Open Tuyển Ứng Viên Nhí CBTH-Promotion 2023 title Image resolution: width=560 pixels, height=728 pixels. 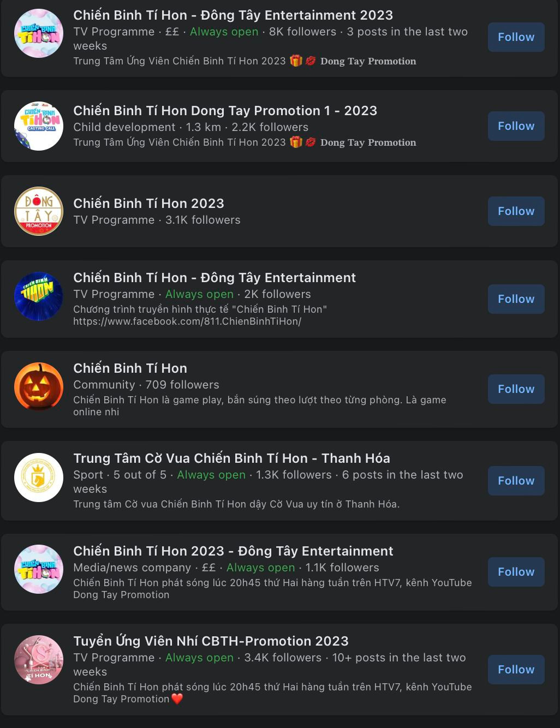[211, 641]
